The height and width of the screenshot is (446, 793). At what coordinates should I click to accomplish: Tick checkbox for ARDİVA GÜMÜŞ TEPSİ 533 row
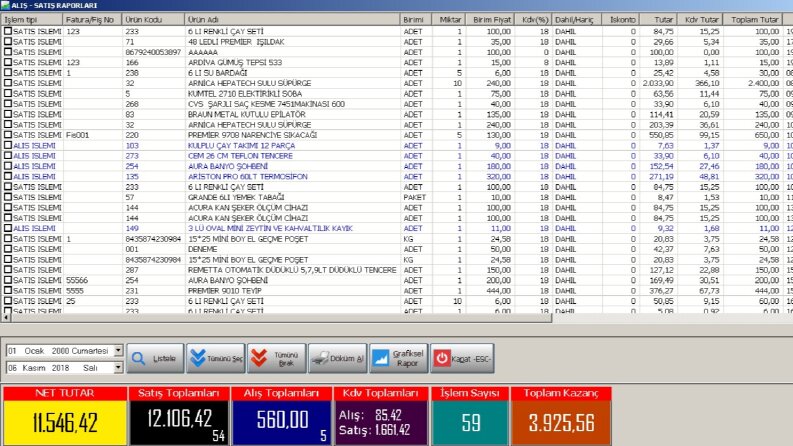(x=8, y=62)
